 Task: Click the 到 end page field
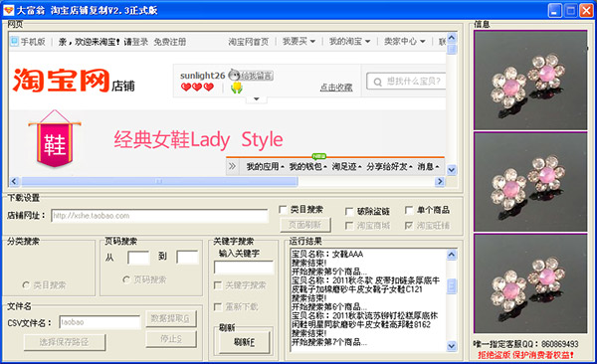pyautogui.click(x=187, y=258)
